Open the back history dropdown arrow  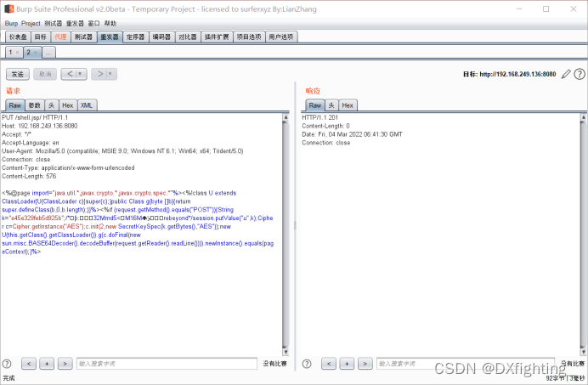coord(81,74)
